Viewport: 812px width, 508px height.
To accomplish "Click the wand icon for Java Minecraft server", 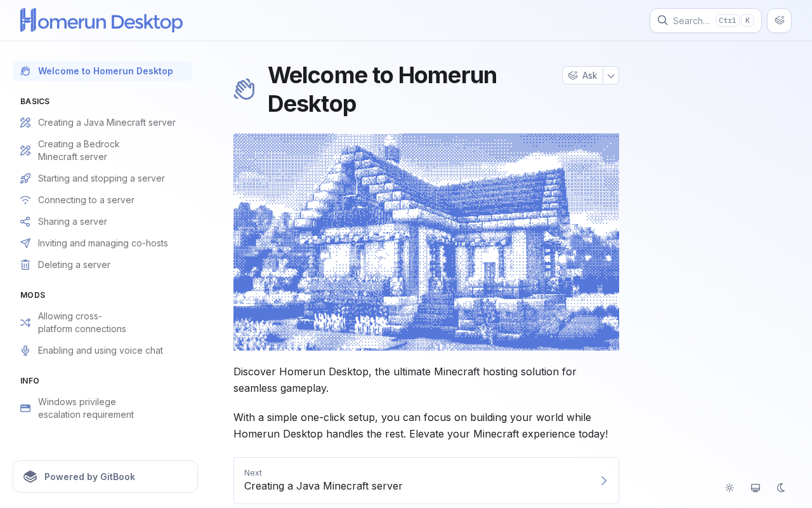I will (x=25, y=123).
